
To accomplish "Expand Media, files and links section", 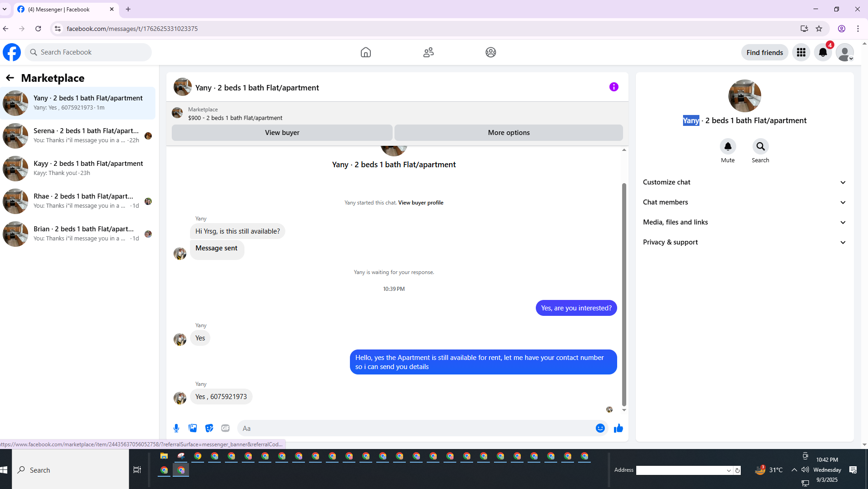I will coord(745,222).
